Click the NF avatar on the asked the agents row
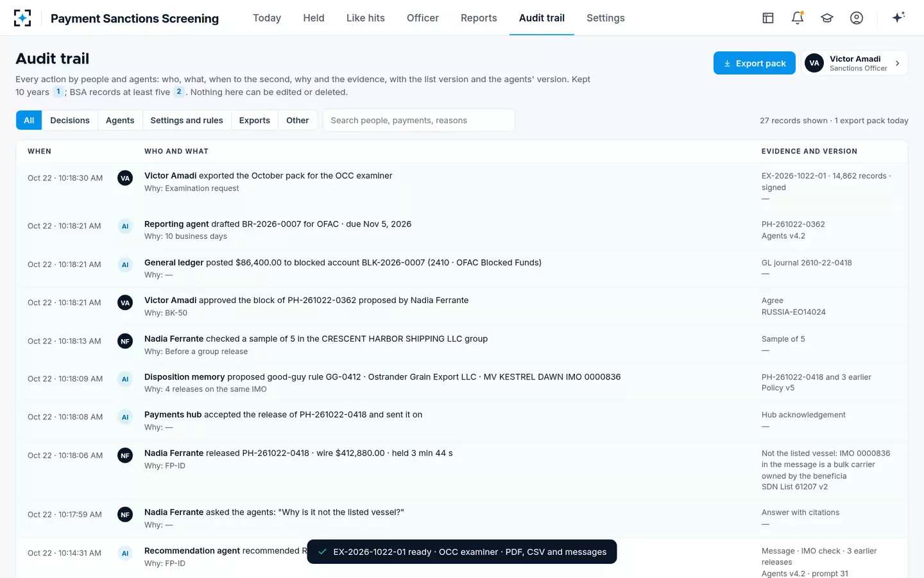 click(x=125, y=514)
